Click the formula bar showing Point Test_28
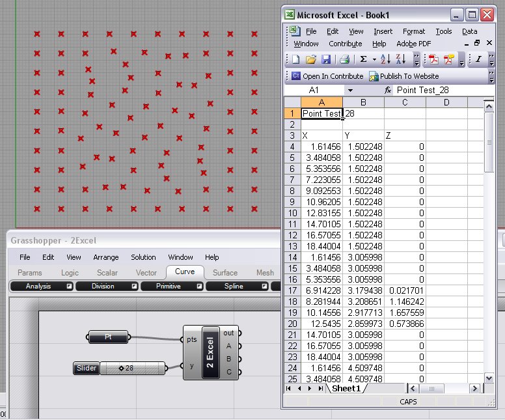This screenshot has height=420, width=505. pyautogui.click(x=443, y=91)
